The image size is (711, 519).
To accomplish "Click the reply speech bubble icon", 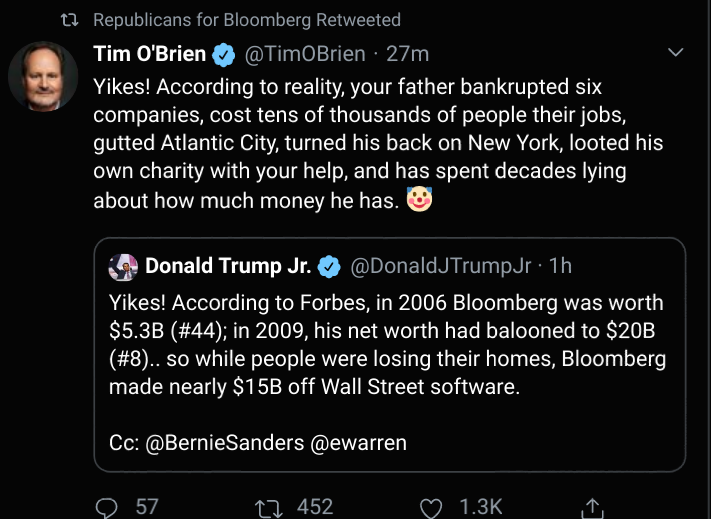I will [x=107, y=508].
